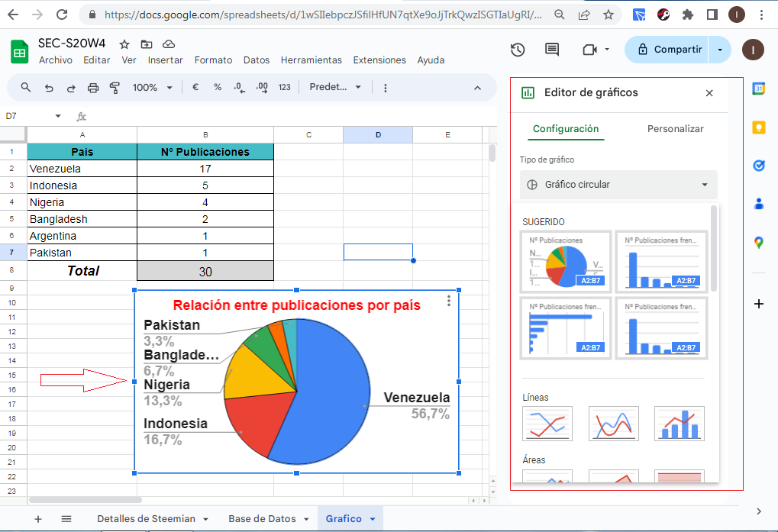
Task: Open the Herramientas menu
Action: pyautogui.click(x=311, y=60)
